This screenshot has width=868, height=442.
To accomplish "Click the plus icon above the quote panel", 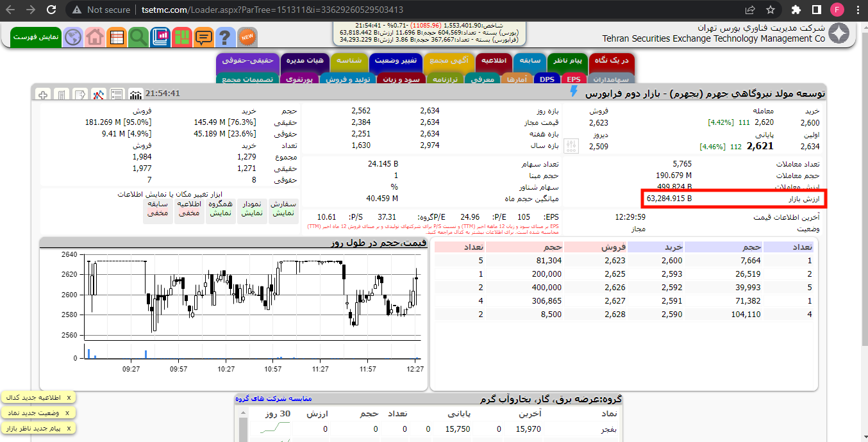I will 42,94.
